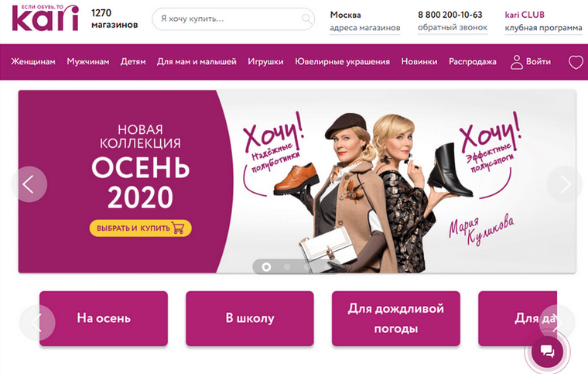
Task: Open the обратный звонок link
Action: [x=453, y=27]
